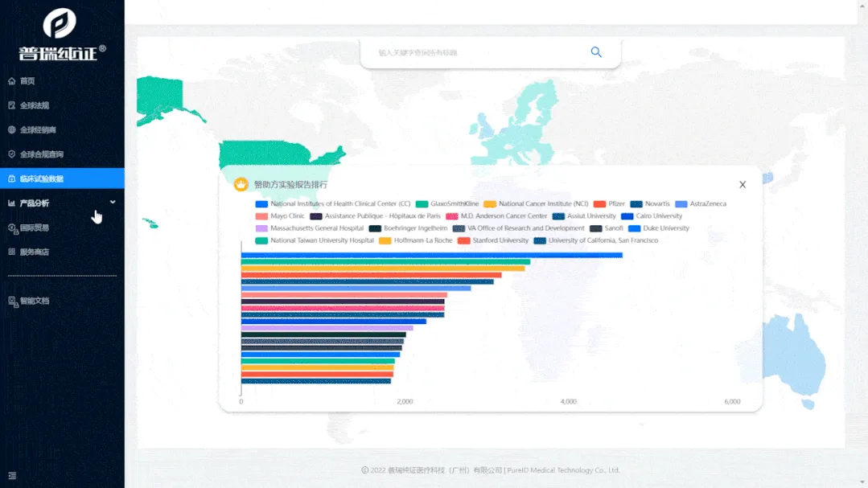Click the home icon in the sidebar
Viewport: 868px width, 488px height.
(11, 80)
